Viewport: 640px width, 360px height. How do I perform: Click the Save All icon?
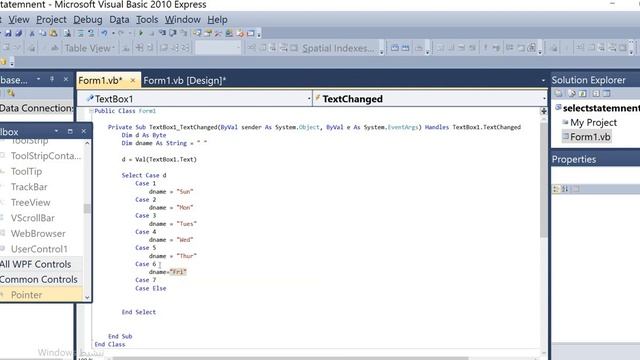[x=19, y=33]
